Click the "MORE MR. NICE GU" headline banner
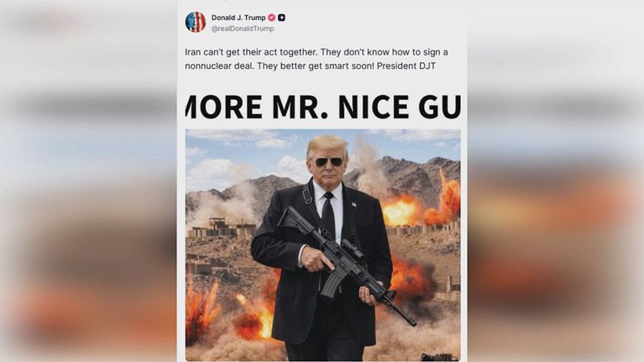Image resolution: width=644 pixels, height=362 pixels. [x=322, y=107]
